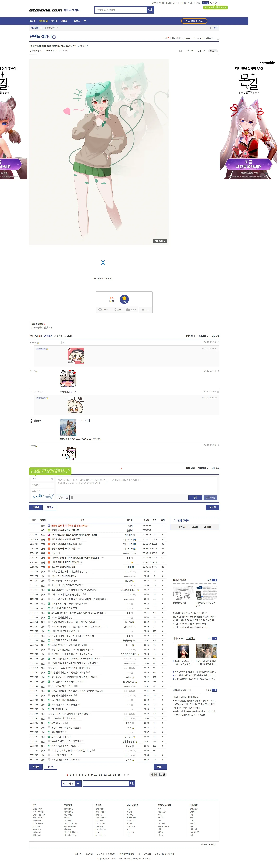Select 답글순 comment sort option
This screenshot has width=279, height=868.
click(69, 336)
